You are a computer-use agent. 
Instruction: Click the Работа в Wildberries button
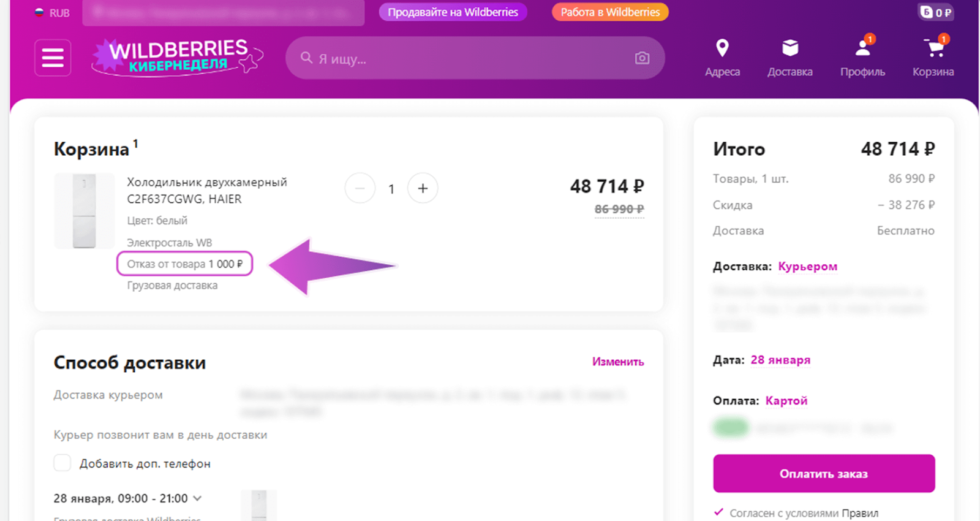click(x=610, y=12)
